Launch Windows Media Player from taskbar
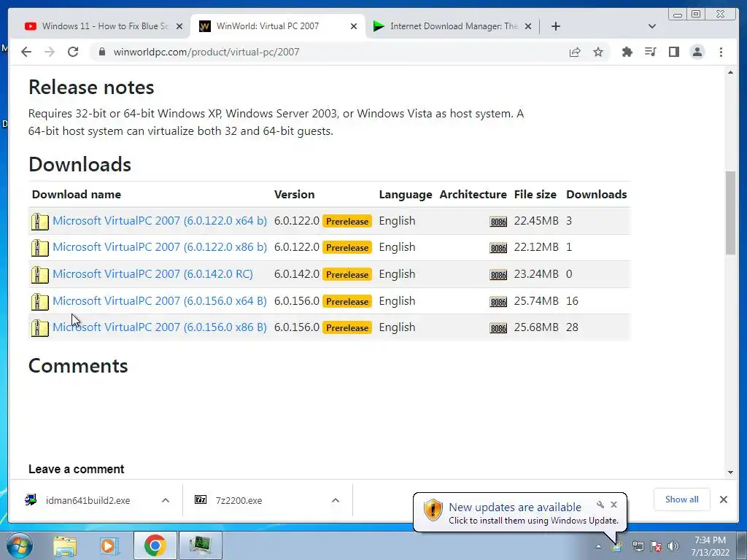The image size is (747, 560). [109, 545]
